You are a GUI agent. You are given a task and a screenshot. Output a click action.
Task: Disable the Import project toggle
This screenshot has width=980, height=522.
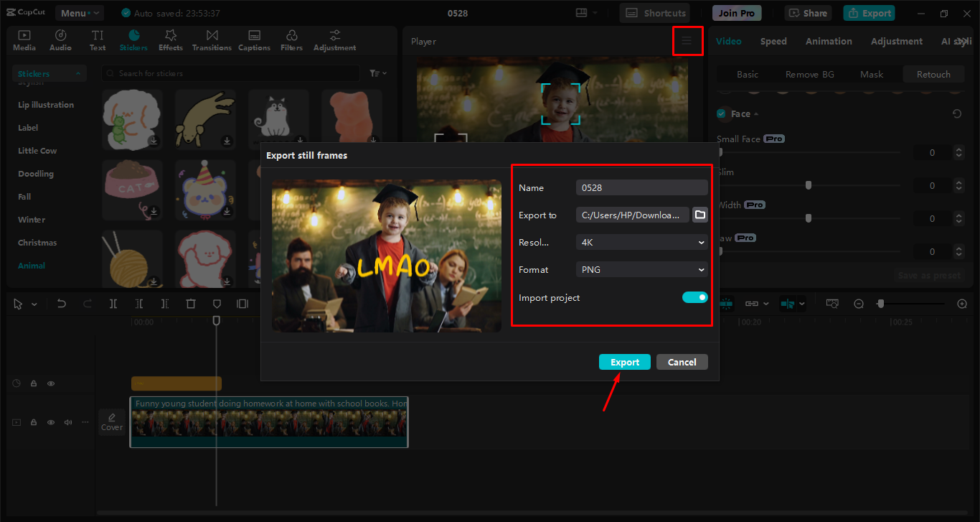tap(694, 297)
